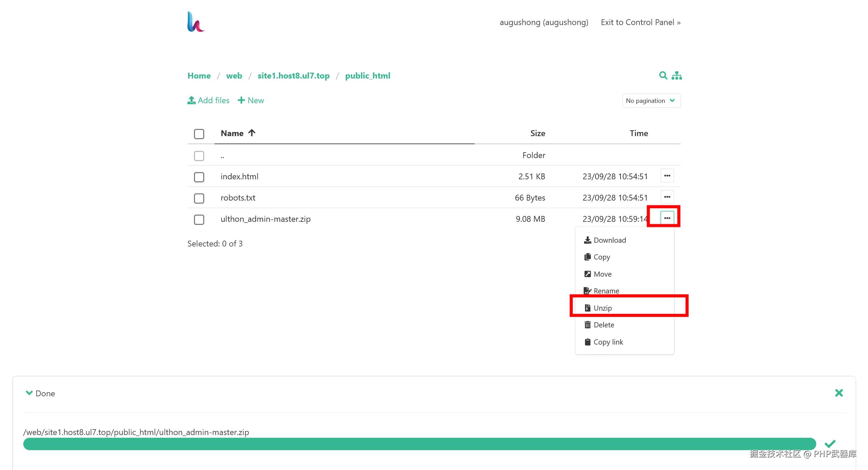868x470 pixels.
Task: Open the directory tree sitemap icon
Action: point(676,75)
